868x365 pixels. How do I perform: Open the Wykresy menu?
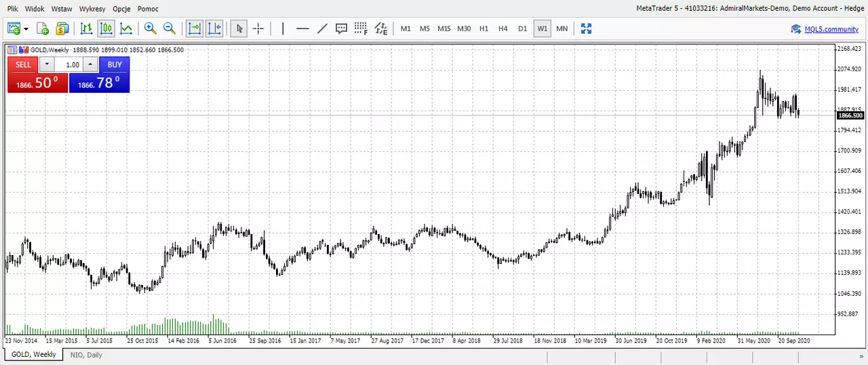click(92, 9)
